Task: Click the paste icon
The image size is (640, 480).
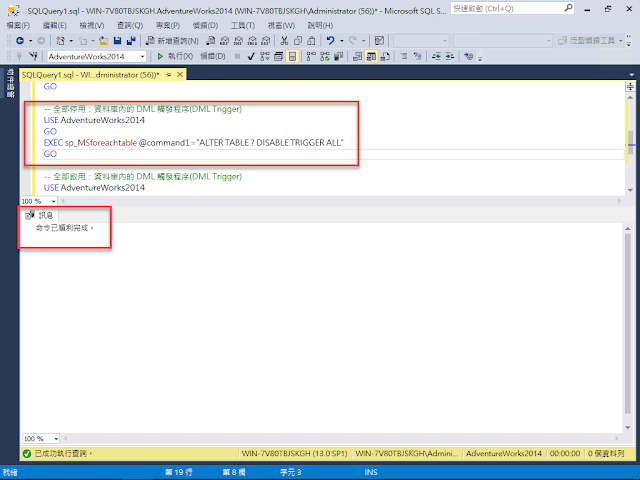Action: [x=311, y=40]
